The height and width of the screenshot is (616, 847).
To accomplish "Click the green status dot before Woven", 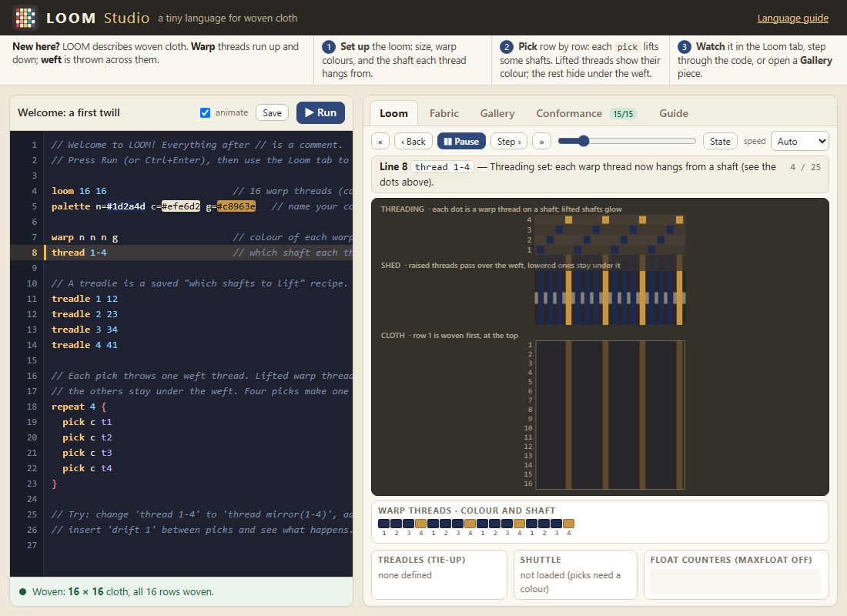I will (x=22, y=591).
